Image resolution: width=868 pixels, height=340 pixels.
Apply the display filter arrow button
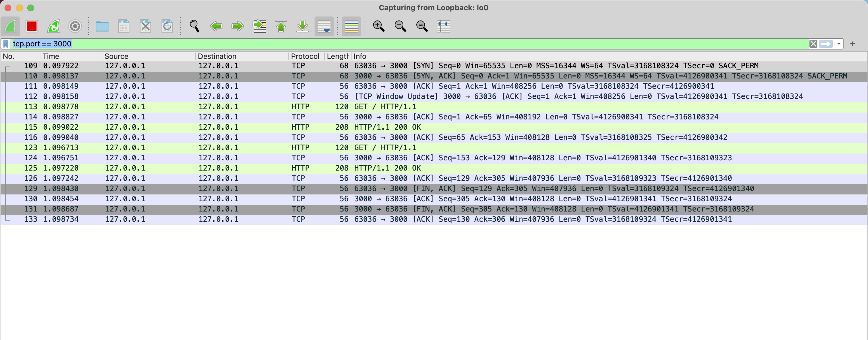point(826,44)
